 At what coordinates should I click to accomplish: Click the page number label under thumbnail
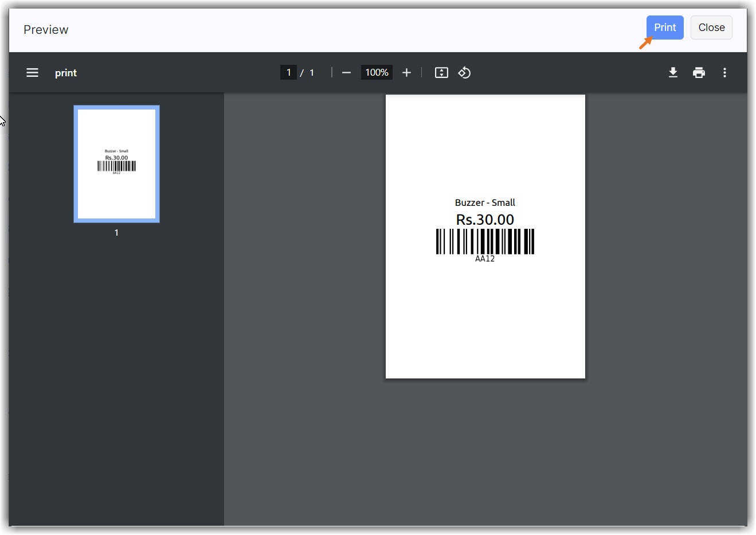pyautogui.click(x=116, y=233)
